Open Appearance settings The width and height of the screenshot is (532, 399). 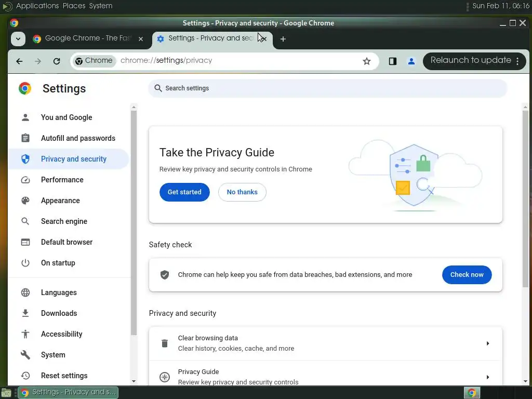[x=60, y=201]
